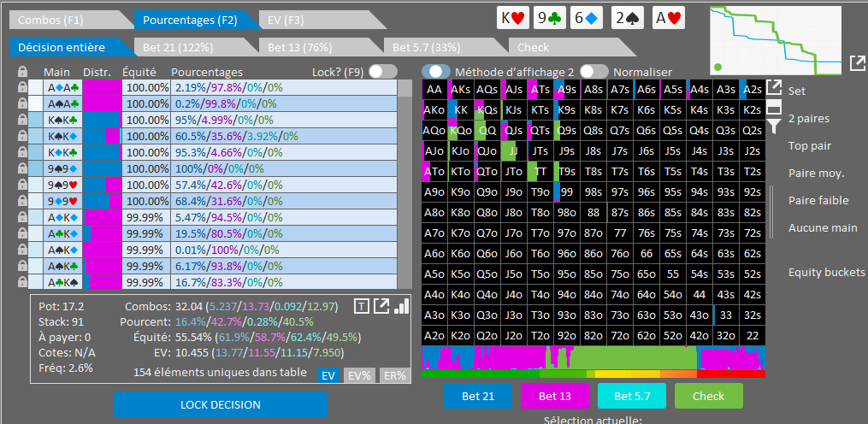This screenshot has height=424, width=868.
Task: Lock the first A♦A♣ combo row
Action: click(23, 87)
